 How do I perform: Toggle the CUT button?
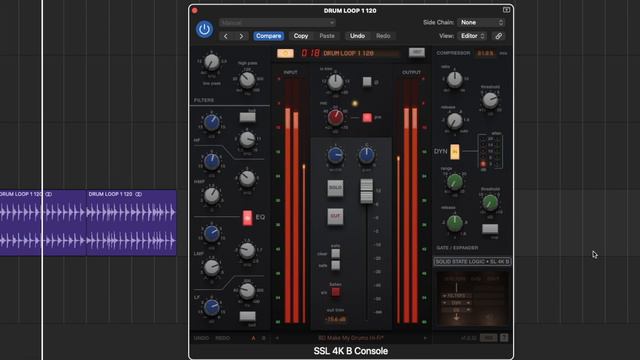[x=335, y=216]
